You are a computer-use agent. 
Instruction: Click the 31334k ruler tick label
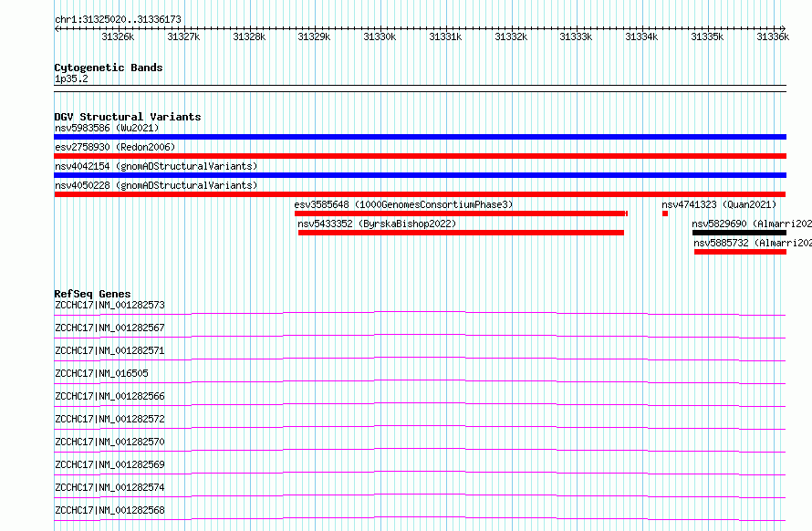click(x=641, y=36)
